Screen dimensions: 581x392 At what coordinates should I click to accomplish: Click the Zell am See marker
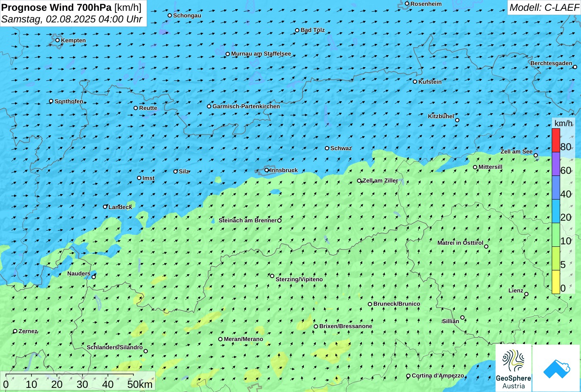536,156
